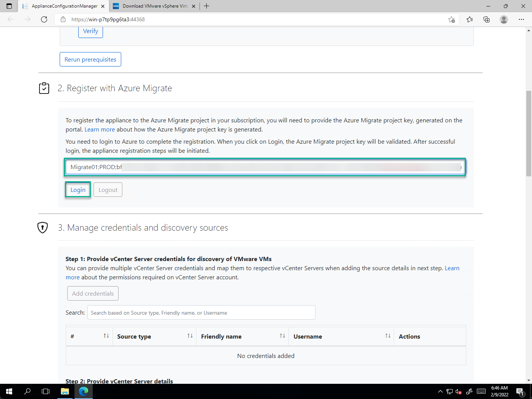Image resolution: width=532 pixels, height=399 pixels.
Task: Click the Verify button
Action: pos(90,31)
